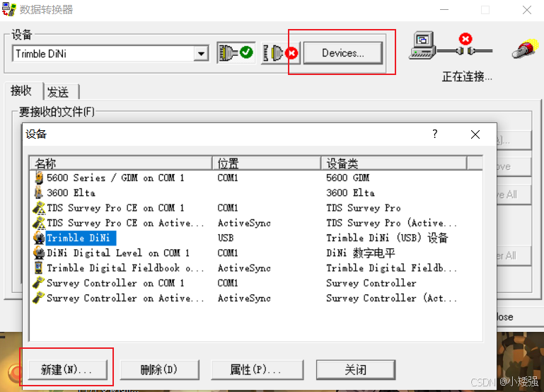The image size is (544, 392).
Task: Sort by the 名称 column header
Action: (121, 163)
